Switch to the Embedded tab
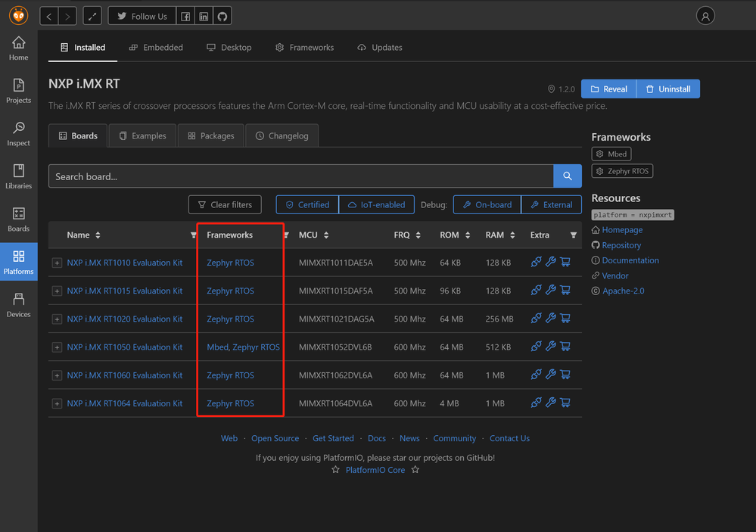 (156, 47)
